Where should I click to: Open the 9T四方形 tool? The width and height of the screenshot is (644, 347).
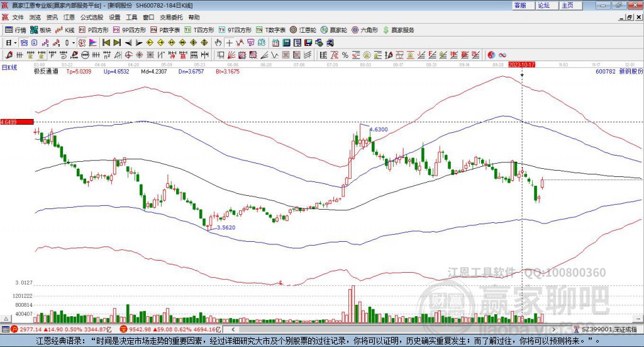pos(235,30)
